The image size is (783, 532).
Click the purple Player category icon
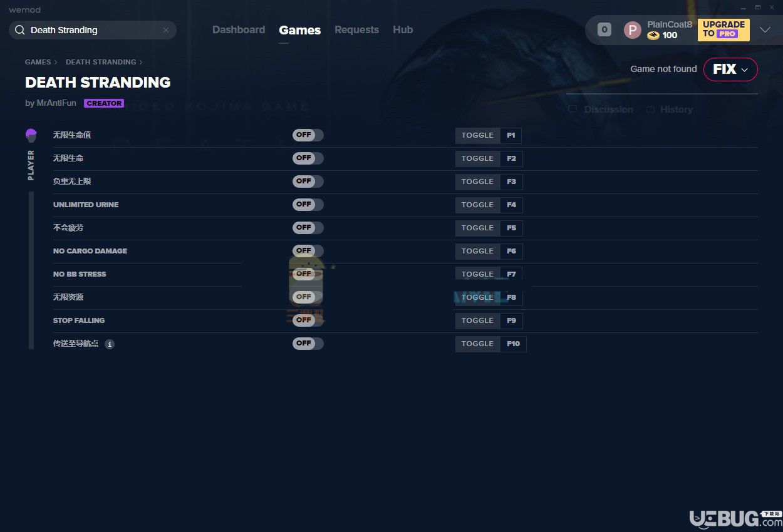(31, 135)
